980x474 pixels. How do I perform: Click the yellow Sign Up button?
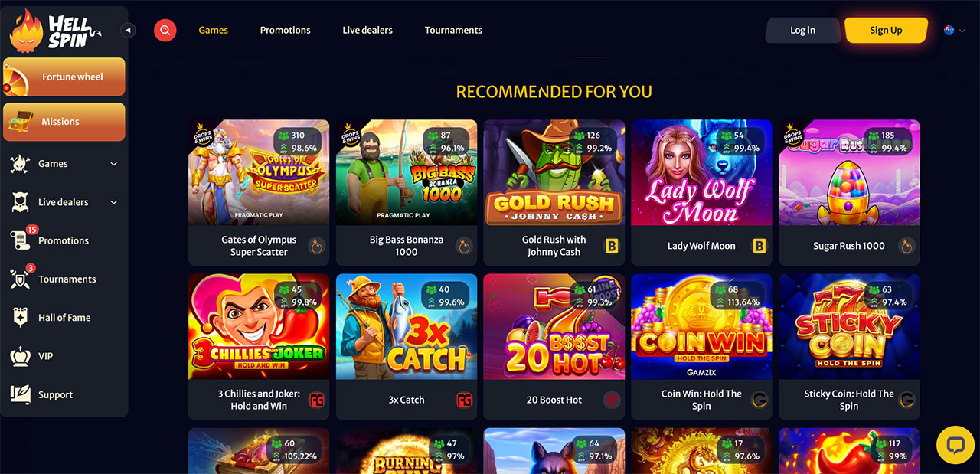[886, 30]
